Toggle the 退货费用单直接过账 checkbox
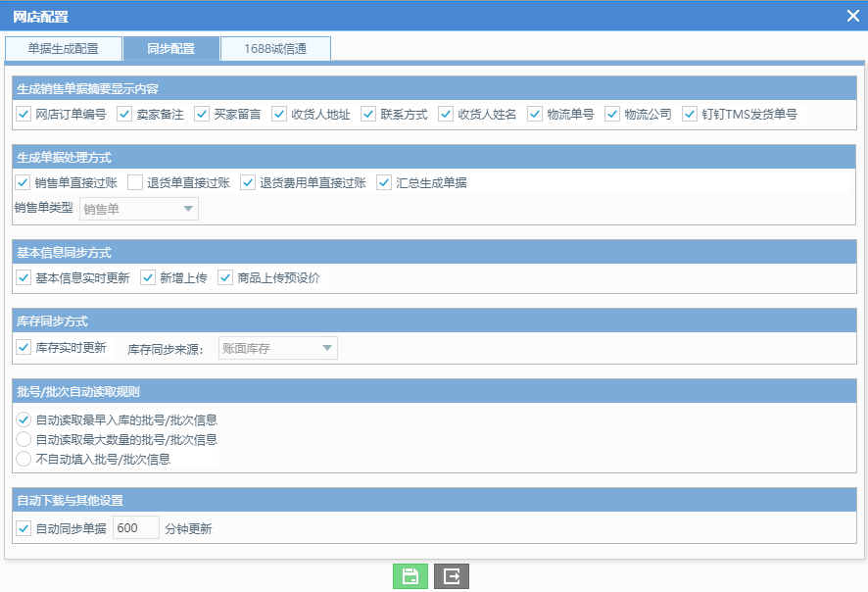The height and width of the screenshot is (592, 868). tap(248, 182)
